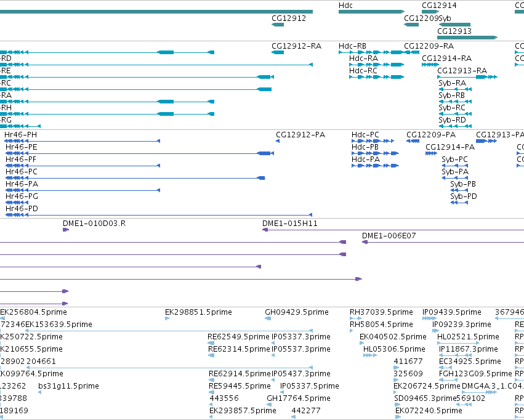Open the DME1-010D03.R cDNA label
Screen dimensions: 524x420
pyautogui.click(x=94, y=224)
